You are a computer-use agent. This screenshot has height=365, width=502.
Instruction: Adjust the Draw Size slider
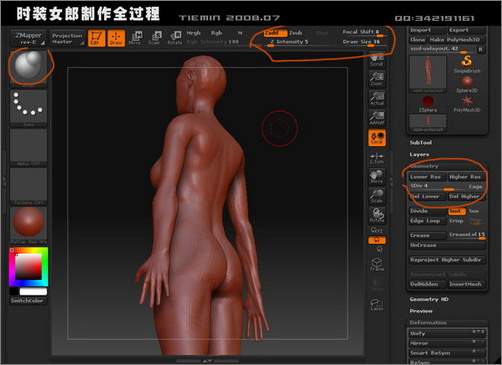click(364, 42)
